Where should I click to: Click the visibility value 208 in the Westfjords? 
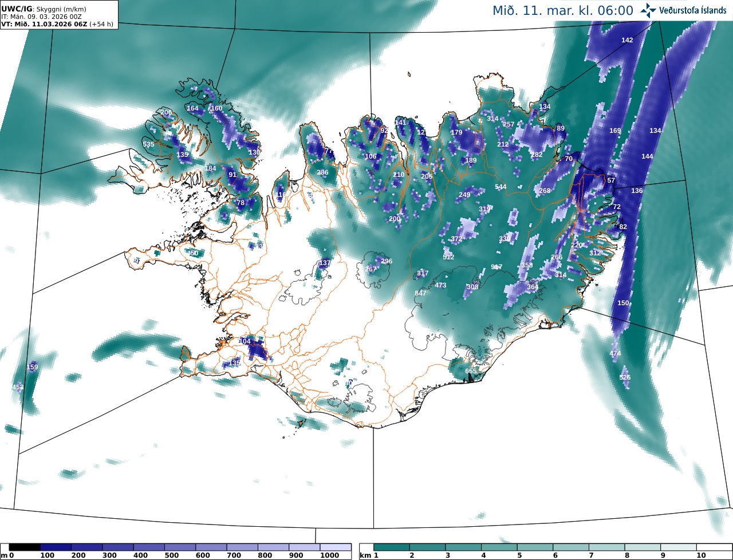[166, 112]
